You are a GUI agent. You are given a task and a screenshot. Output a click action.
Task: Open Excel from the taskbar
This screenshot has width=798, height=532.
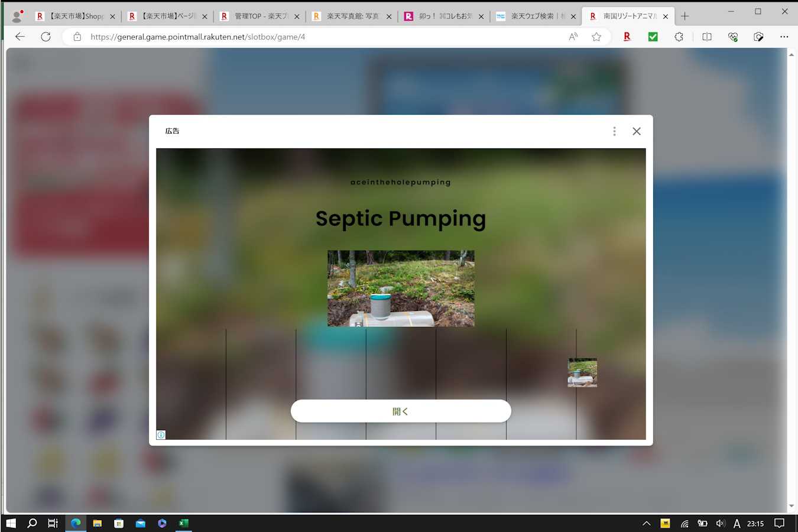(184, 523)
